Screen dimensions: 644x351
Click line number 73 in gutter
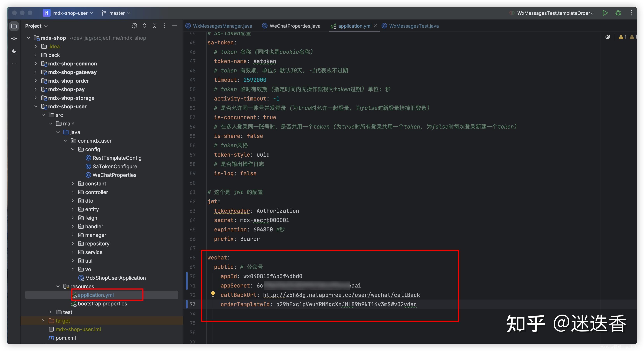[x=192, y=304]
